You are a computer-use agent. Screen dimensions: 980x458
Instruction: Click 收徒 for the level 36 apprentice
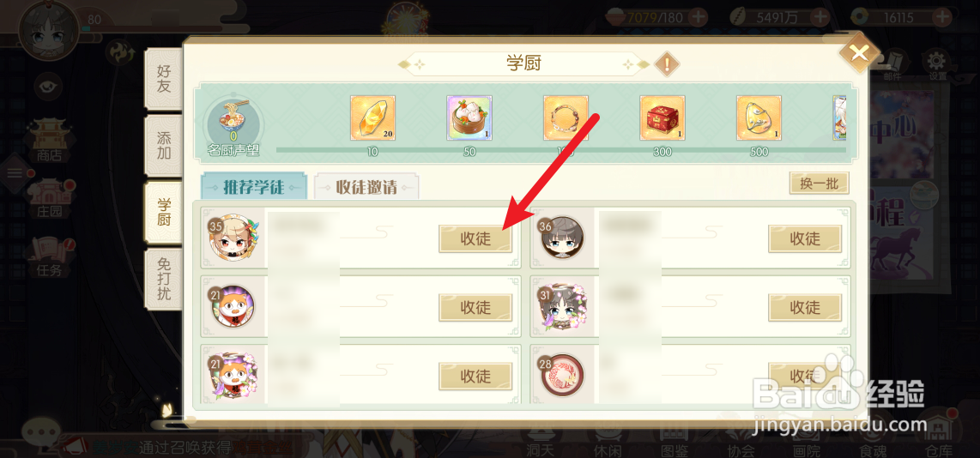pyautogui.click(x=805, y=238)
